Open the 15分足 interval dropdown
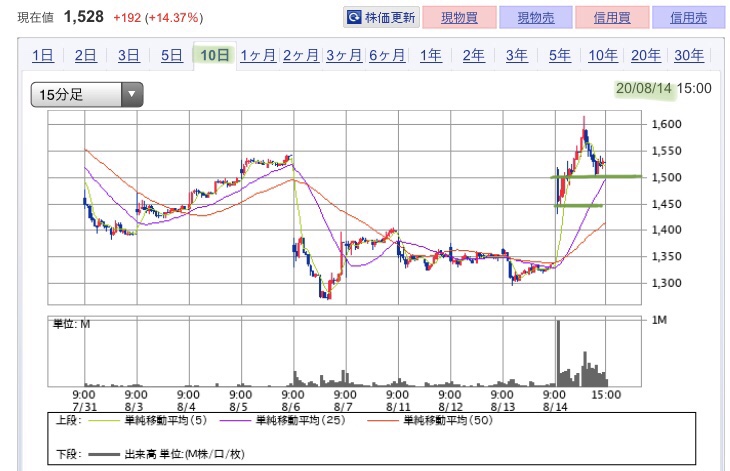 coord(87,95)
